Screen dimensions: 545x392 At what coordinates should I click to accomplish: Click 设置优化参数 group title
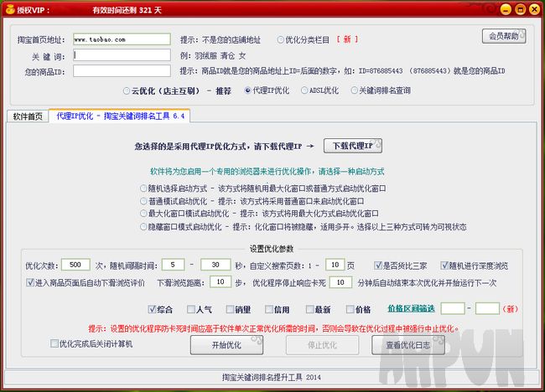(272, 249)
